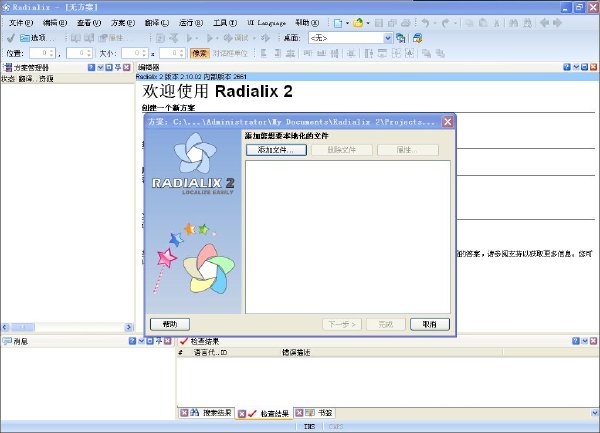Switch to the 书签 tab
600x433 pixels.
[325, 413]
